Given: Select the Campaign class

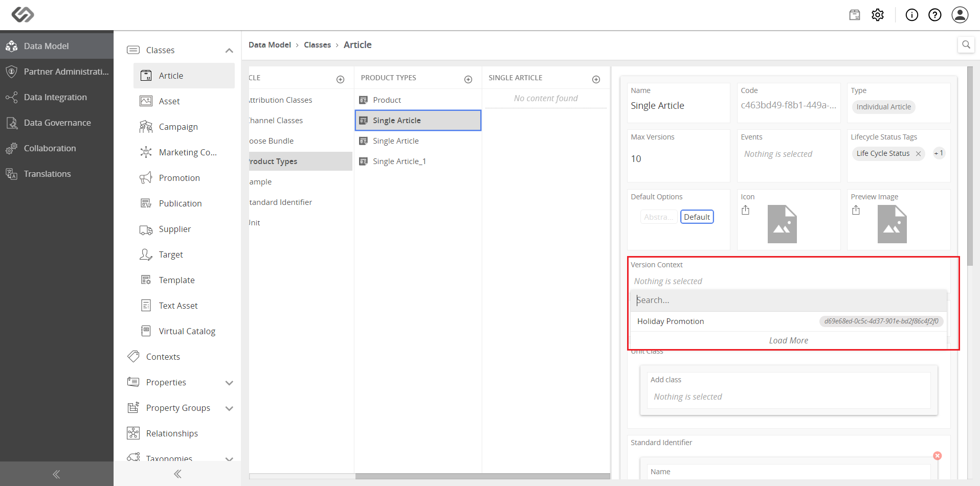Looking at the screenshot, I should [x=184, y=127].
